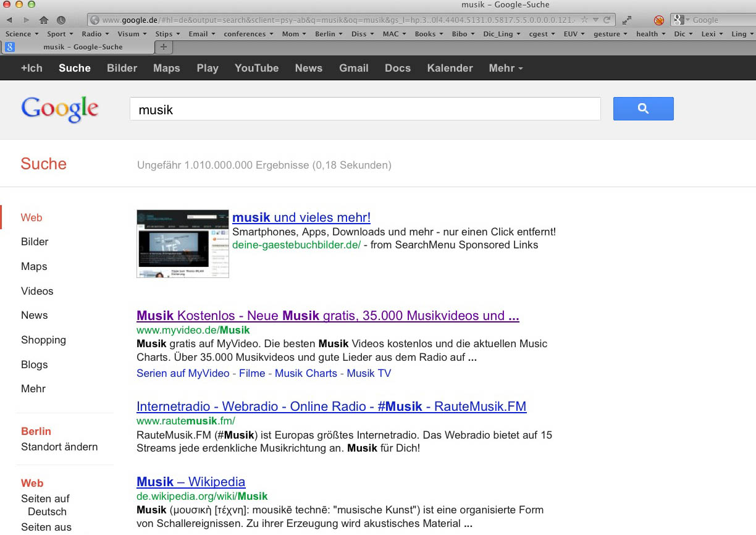Open the conferences bookmarks folder
Image resolution: width=756 pixels, height=535 pixels.
[x=248, y=34]
